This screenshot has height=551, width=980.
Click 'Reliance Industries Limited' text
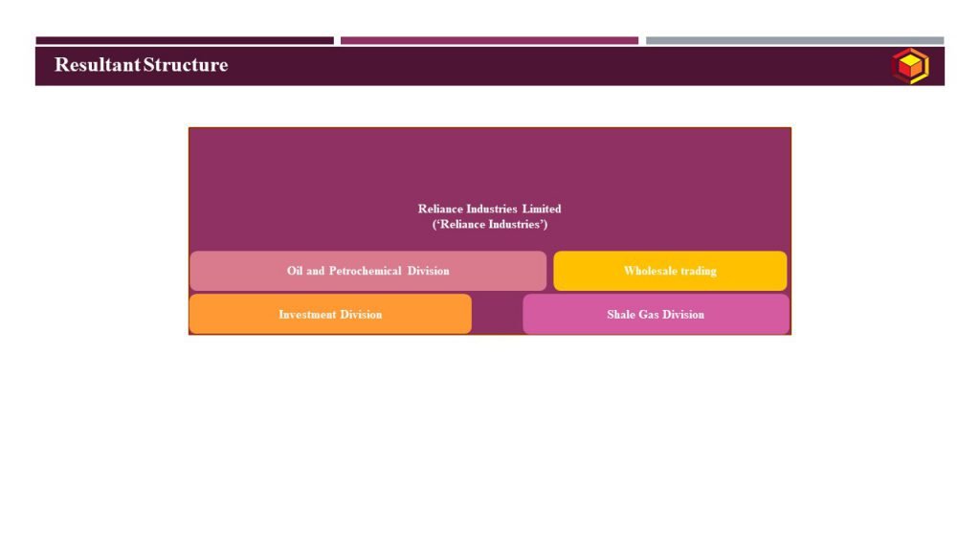point(489,209)
